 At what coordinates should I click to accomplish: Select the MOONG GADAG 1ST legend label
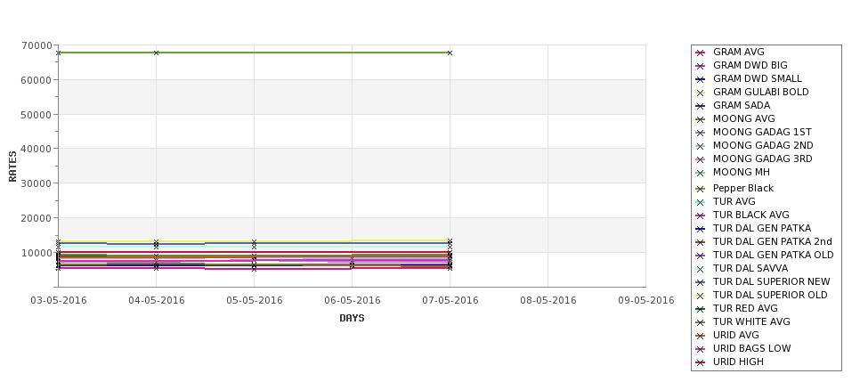(762, 132)
